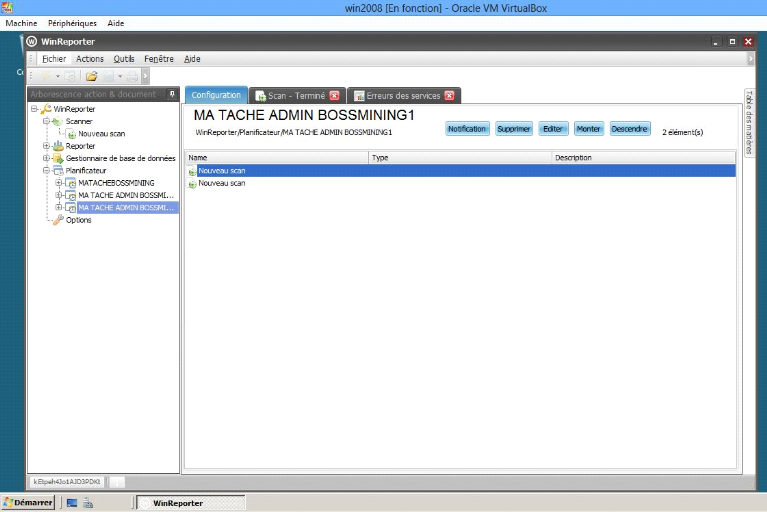The image size is (767, 512).
Task: Expand Gestionnaire de base de données node
Action: (x=46, y=158)
